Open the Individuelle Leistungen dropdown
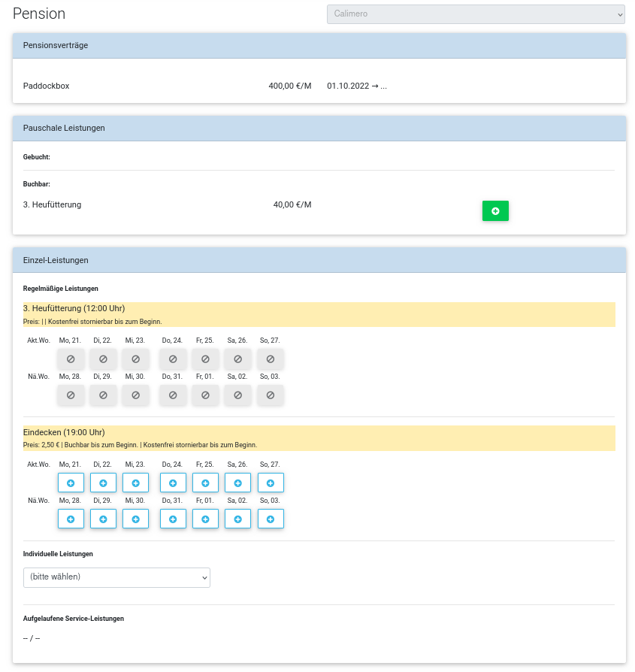635x672 pixels. 116,577
